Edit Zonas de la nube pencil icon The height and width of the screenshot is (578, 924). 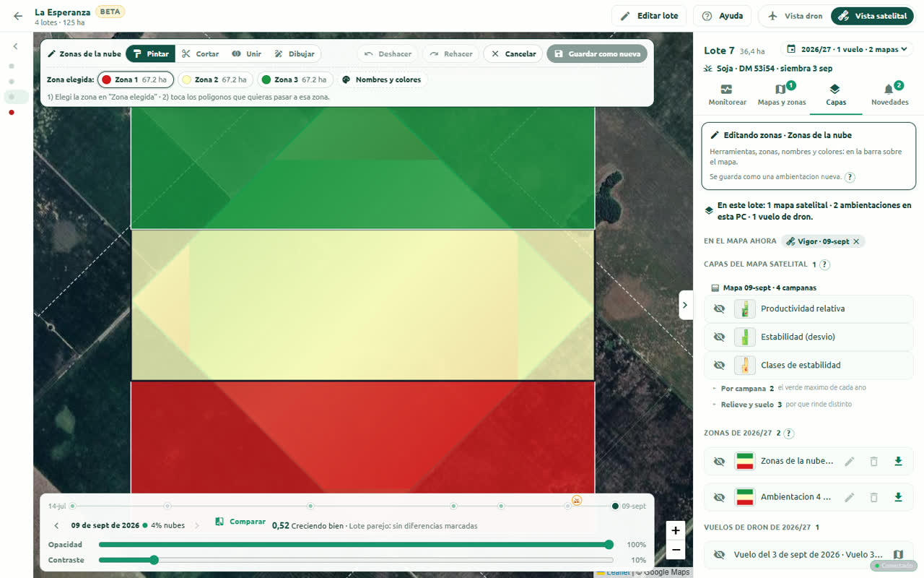pyautogui.click(x=850, y=461)
